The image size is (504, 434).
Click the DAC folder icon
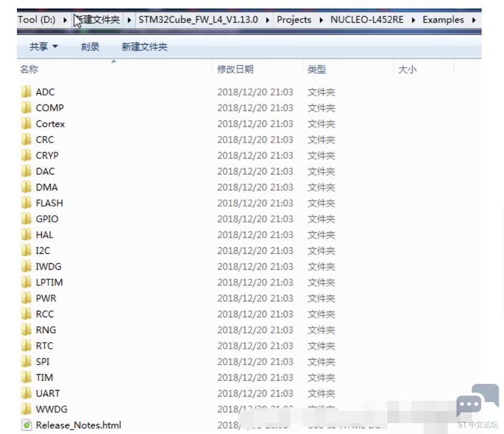coord(27,171)
